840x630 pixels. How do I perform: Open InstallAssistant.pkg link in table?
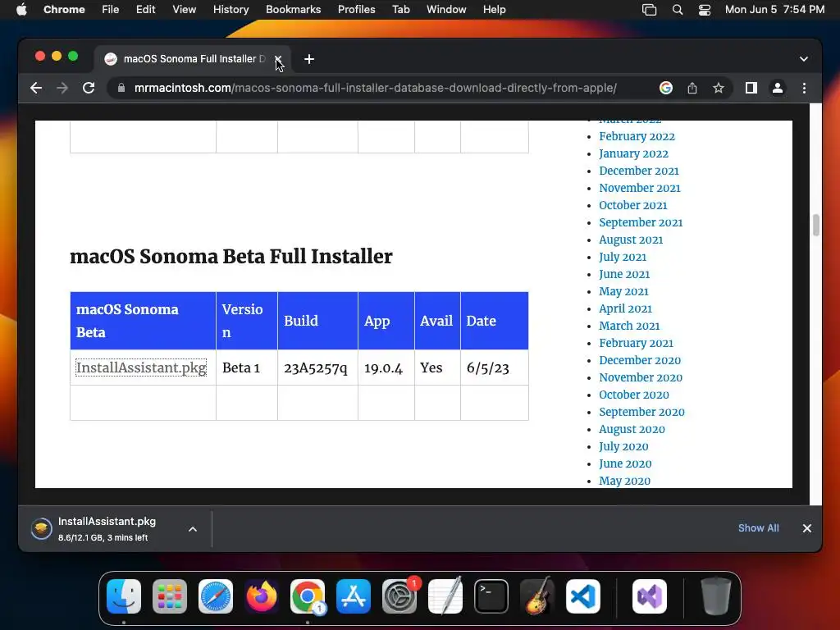tap(141, 367)
